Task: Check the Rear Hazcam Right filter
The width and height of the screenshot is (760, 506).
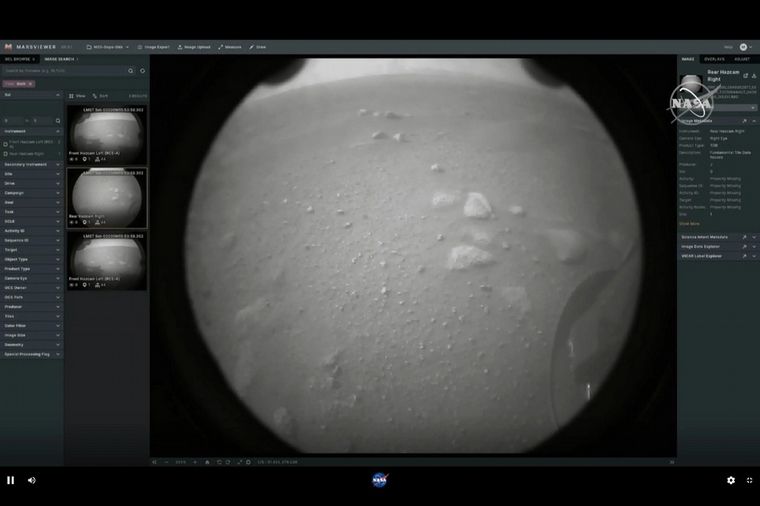Action: tap(6, 153)
